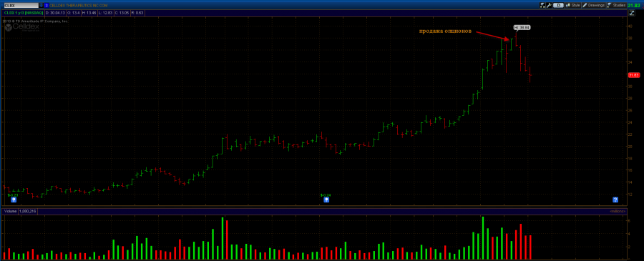Click the CLDX 1 y D [NASDAQ] chart label
This screenshot has width=644, height=261.
[x=24, y=13]
